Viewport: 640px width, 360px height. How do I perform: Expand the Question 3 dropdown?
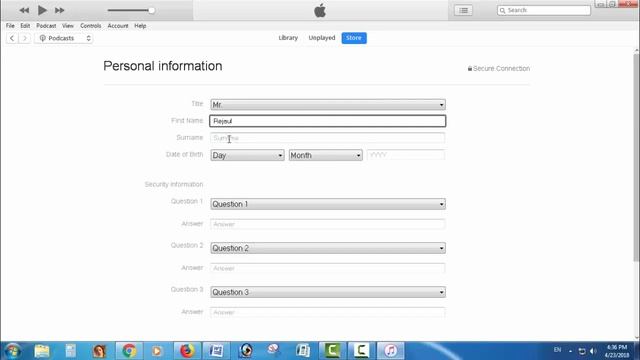click(x=328, y=292)
